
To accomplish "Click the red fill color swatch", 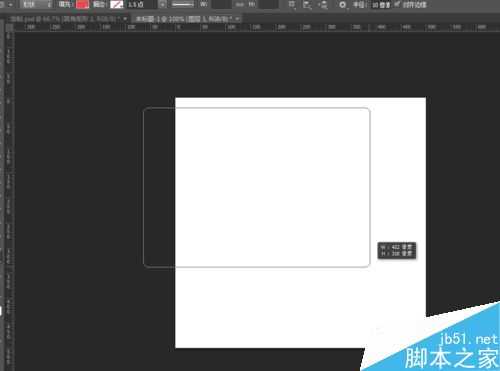I will point(82,4).
